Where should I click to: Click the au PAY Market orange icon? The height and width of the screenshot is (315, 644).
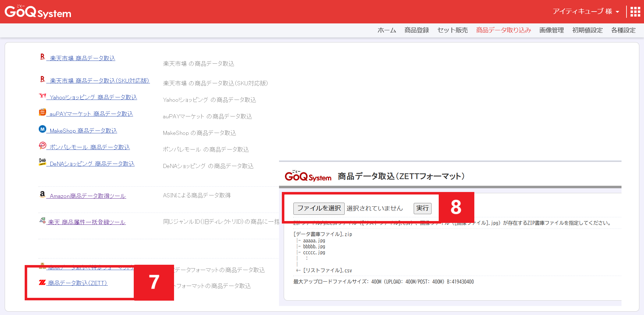tap(42, 112)
